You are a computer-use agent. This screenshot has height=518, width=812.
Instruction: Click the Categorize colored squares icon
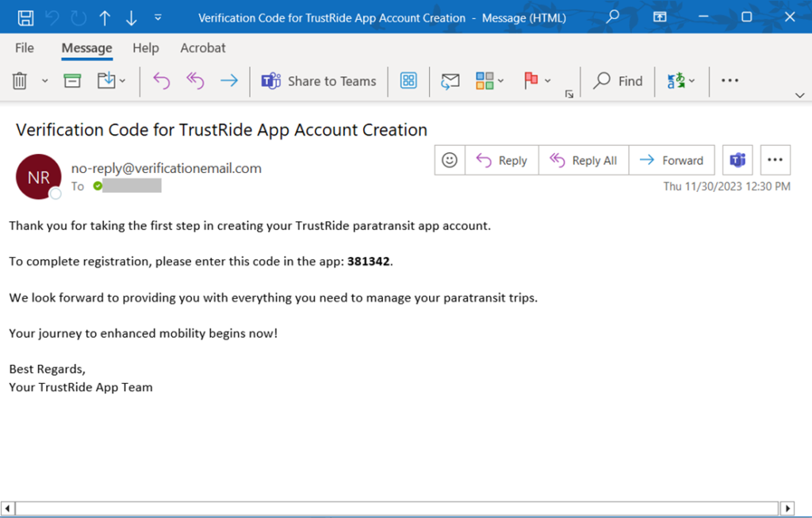pyautogui.click(x=485, y=81)
